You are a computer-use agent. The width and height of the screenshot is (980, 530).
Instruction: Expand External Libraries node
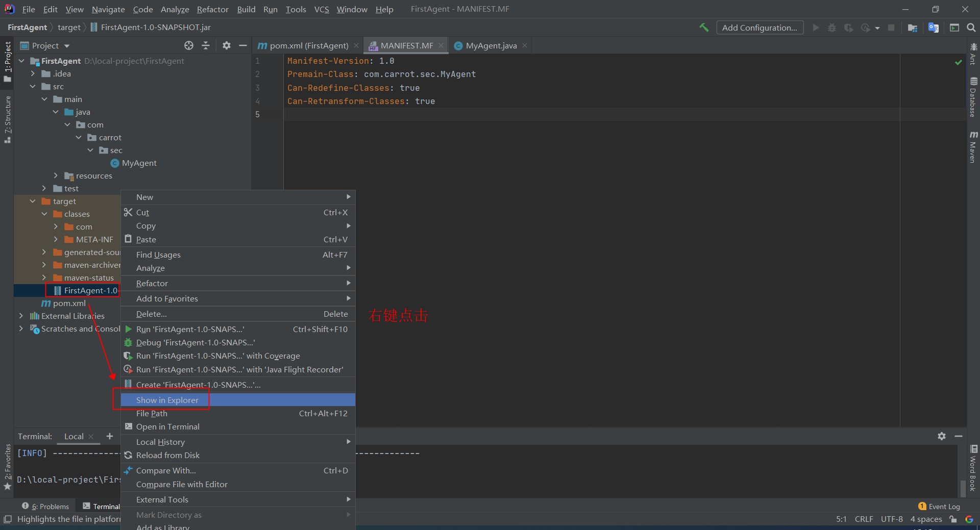click(21, 316)
